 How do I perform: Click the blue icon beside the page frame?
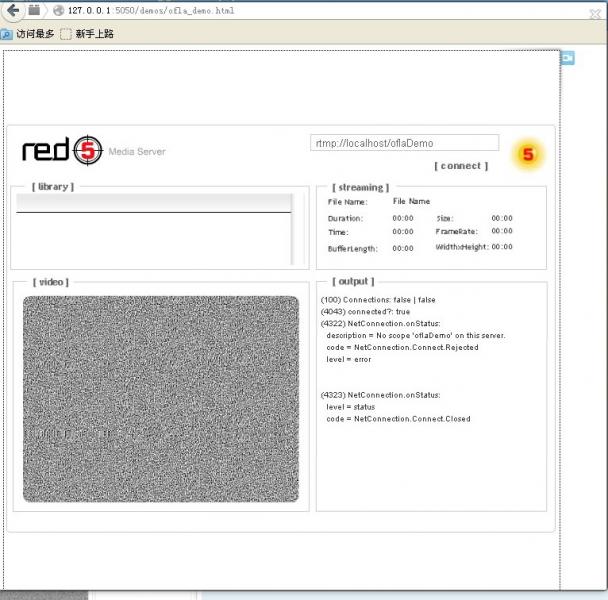point(568,58)
